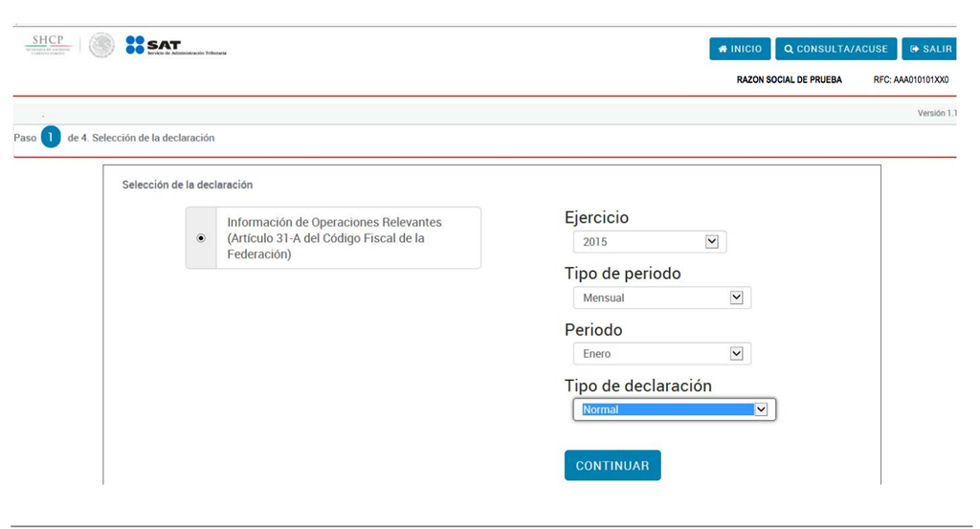The width and height of the screenshot is (980, 529).
Task: Select Información de Operaciones Relevantes radio button
Action: 201,238
